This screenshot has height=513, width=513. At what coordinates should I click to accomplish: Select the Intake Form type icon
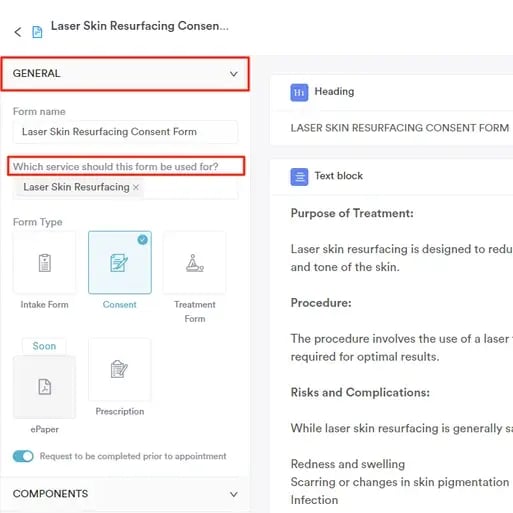(45, 263)
